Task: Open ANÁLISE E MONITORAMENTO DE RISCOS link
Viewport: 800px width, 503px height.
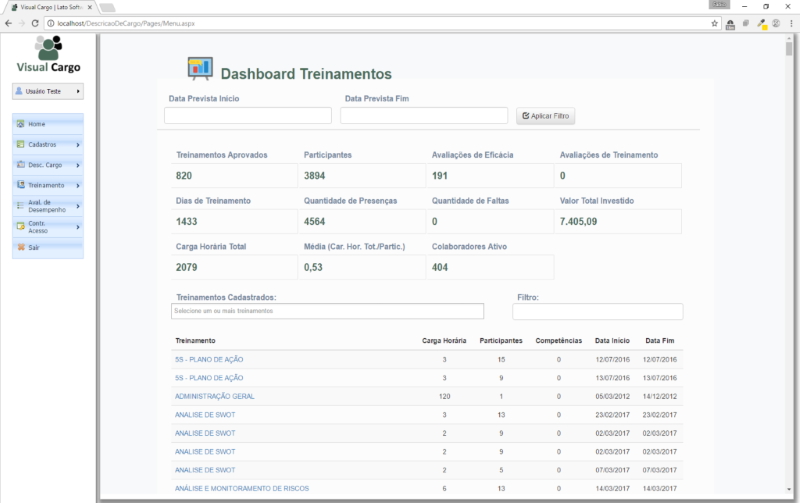Action: click(x=242, y=488)
